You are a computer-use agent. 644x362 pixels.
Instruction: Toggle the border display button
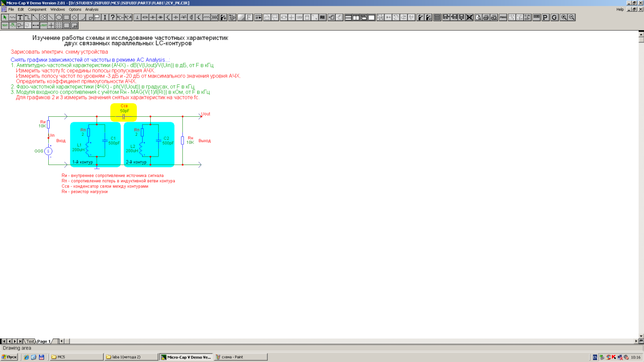pyautogui.click(x=66, y=25)
